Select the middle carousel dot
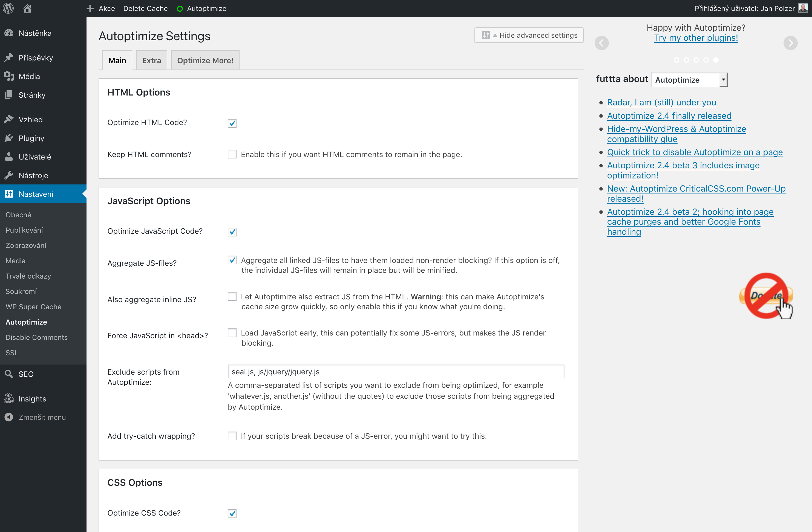Screen dimensions: 812x532 (696, 60)
